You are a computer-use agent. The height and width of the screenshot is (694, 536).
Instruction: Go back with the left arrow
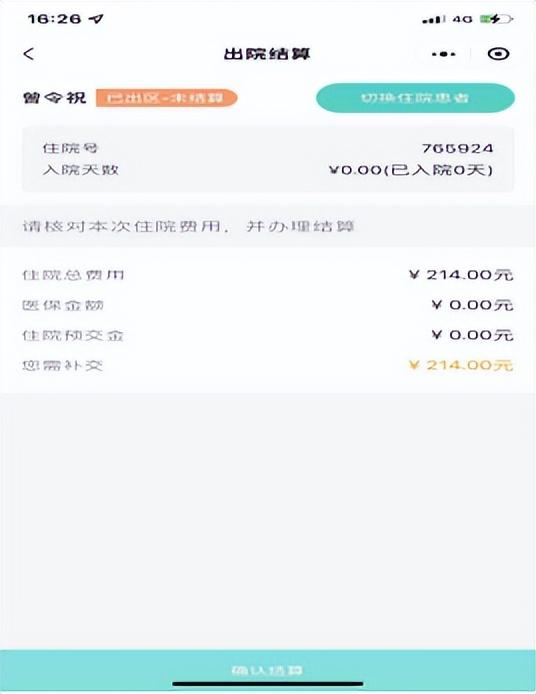point(29,54)
